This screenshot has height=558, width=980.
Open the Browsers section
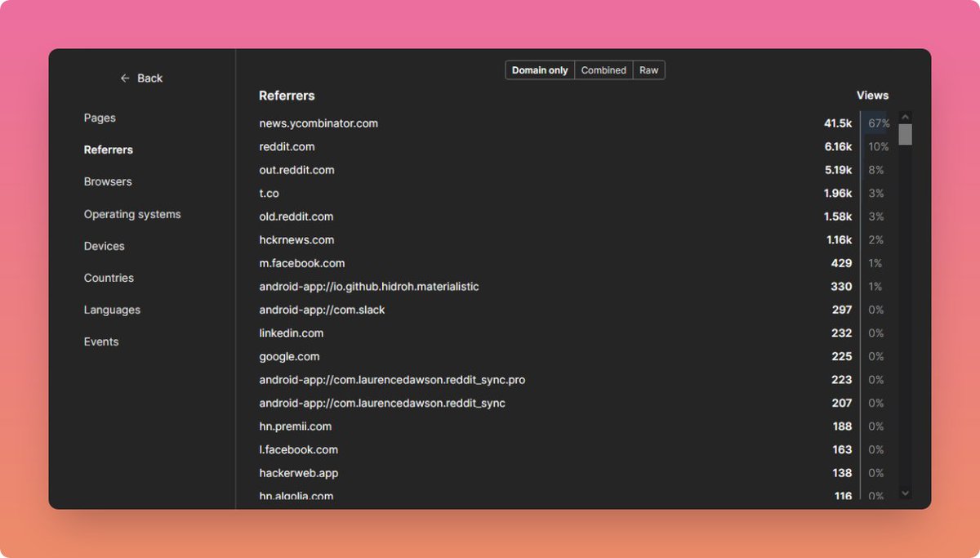click(x=108, y=181)
